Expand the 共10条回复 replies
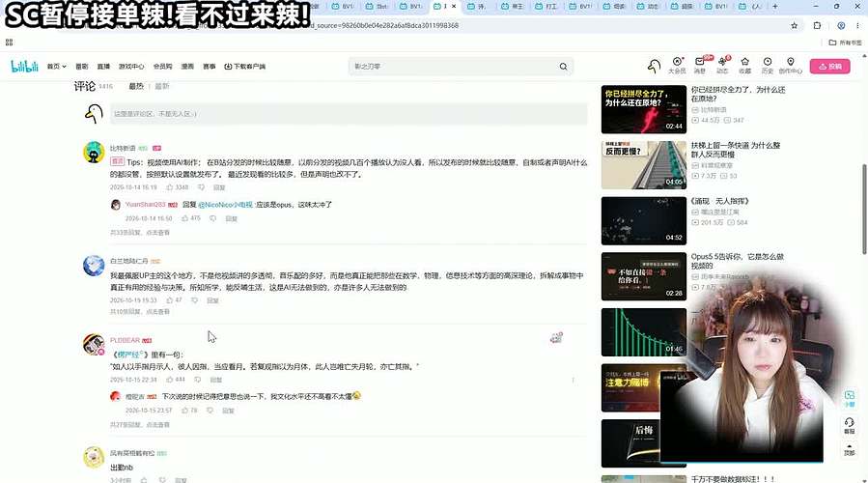The width and height of the screenshot is (868, 483). click(139, 312)
